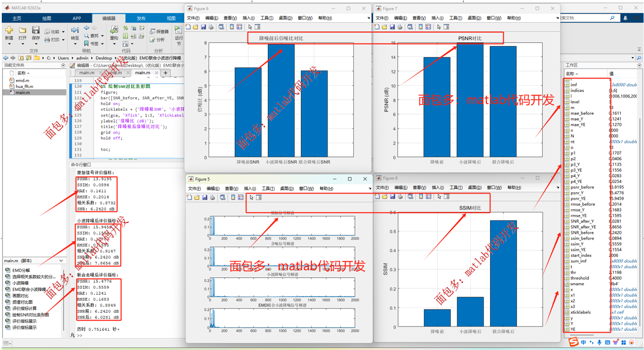
Task: Click navigate back arrow in 导航 group
Action: pos(86,28)
